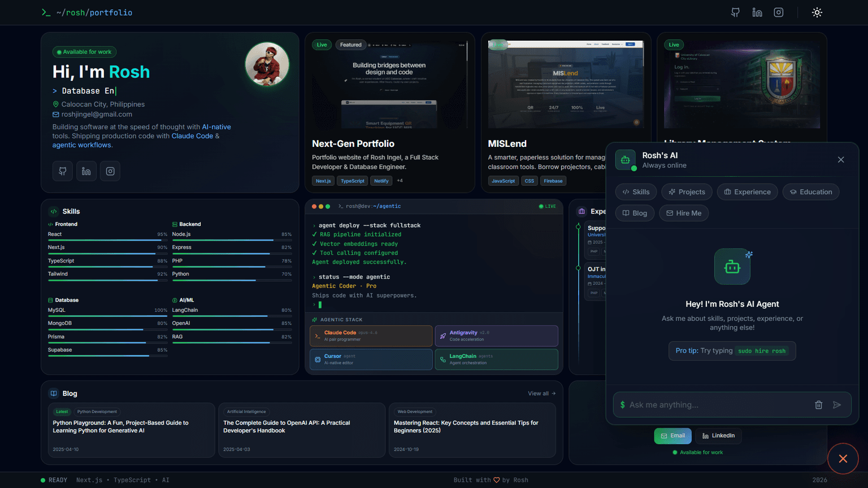Viewport: 868px width, 488px height.
Task: Click the Blog section book icon
Action: point(54,393)
